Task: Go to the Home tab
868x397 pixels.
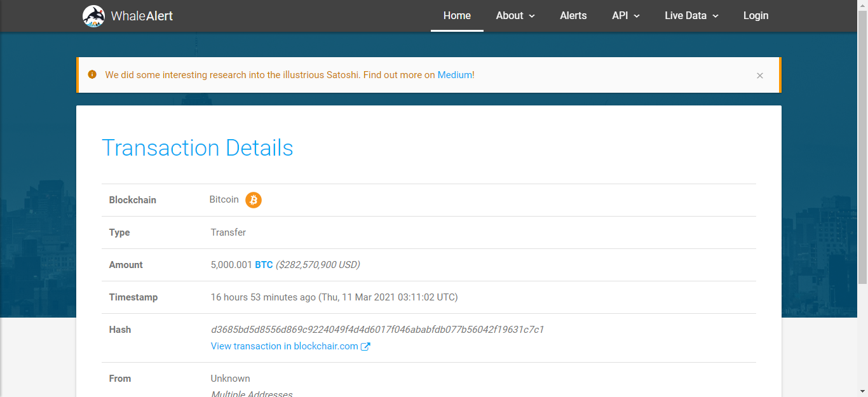Action: pyautogui.click(x=457, y=16)
